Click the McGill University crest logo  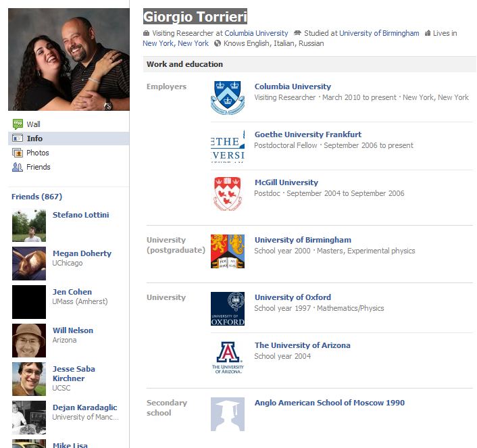[x=228, y=193]
